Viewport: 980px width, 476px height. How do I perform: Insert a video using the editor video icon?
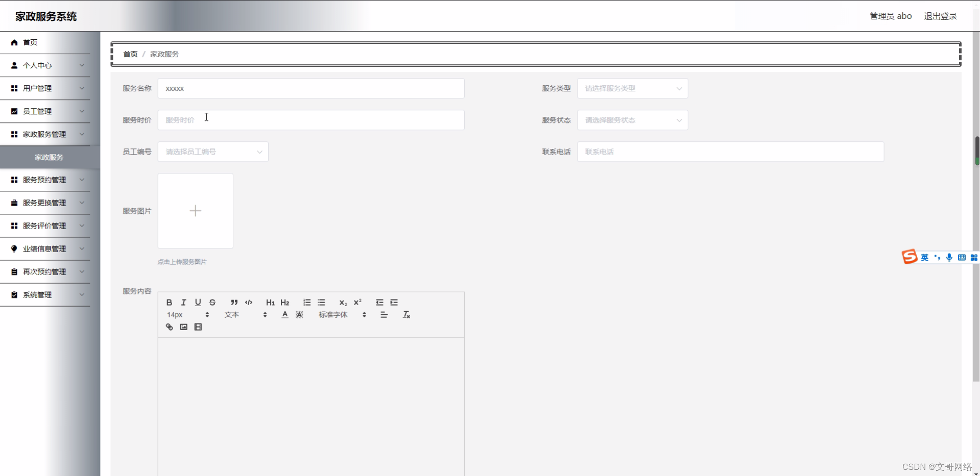click(198, 327)
